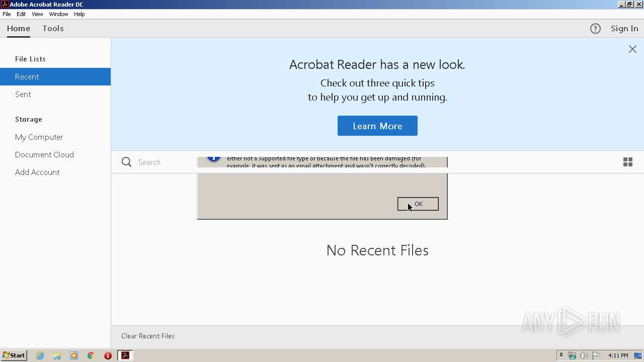Image resolution: width=644 pixels, height=362 pixels.
Task: Open the Start menu
Action: (x=14, y=355)
